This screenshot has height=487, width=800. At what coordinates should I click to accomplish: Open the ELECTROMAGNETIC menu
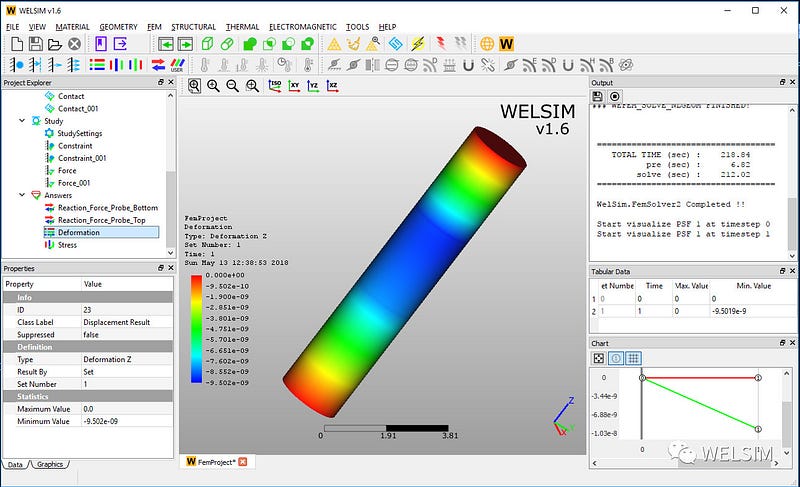(x=303, y=27)
